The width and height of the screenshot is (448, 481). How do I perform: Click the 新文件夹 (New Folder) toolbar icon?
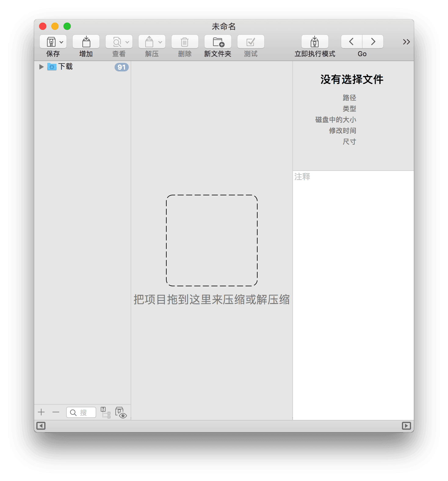(218, 42)
